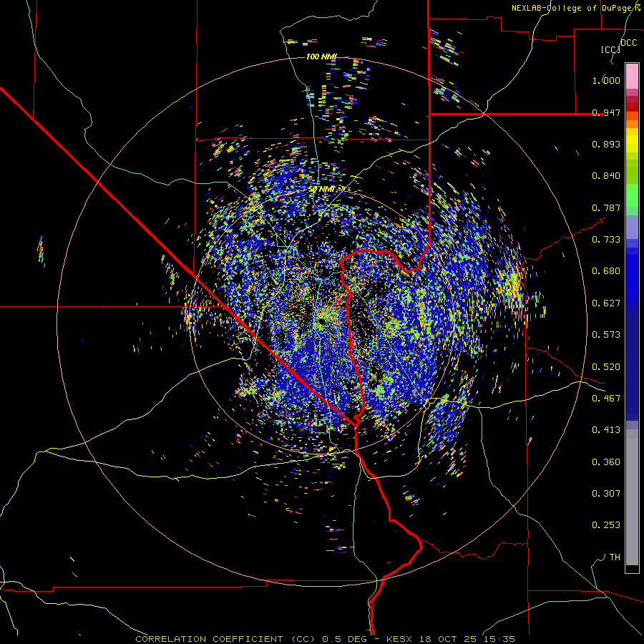
Task: Select the 0.307 scale value
Action: (x=606, y=494)
